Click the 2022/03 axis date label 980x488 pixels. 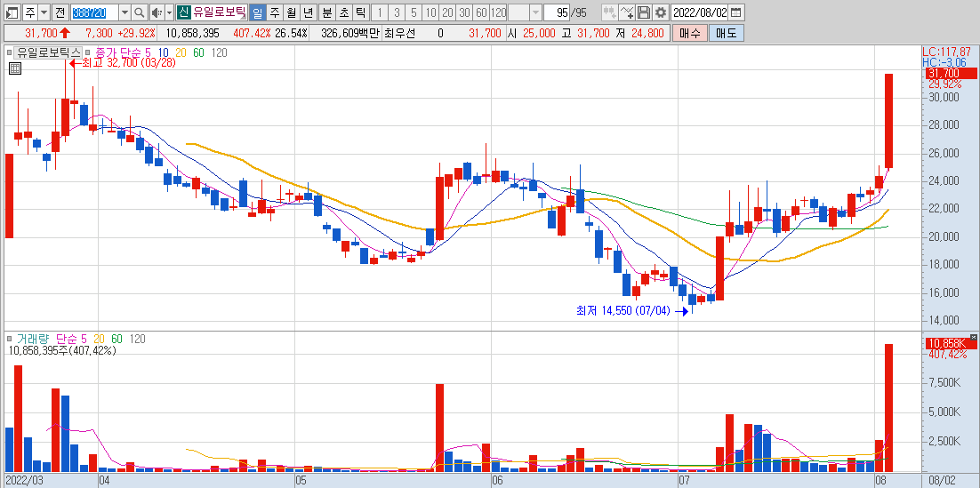click(x=24, y=481)
